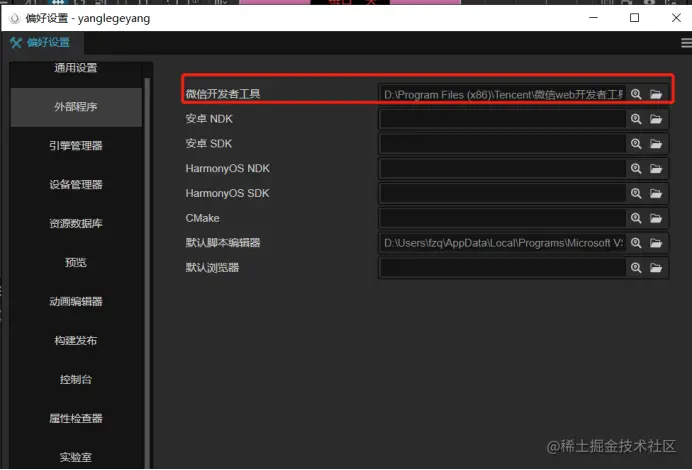Click the 偏好设置 wrench tools icon

[16, 43]
